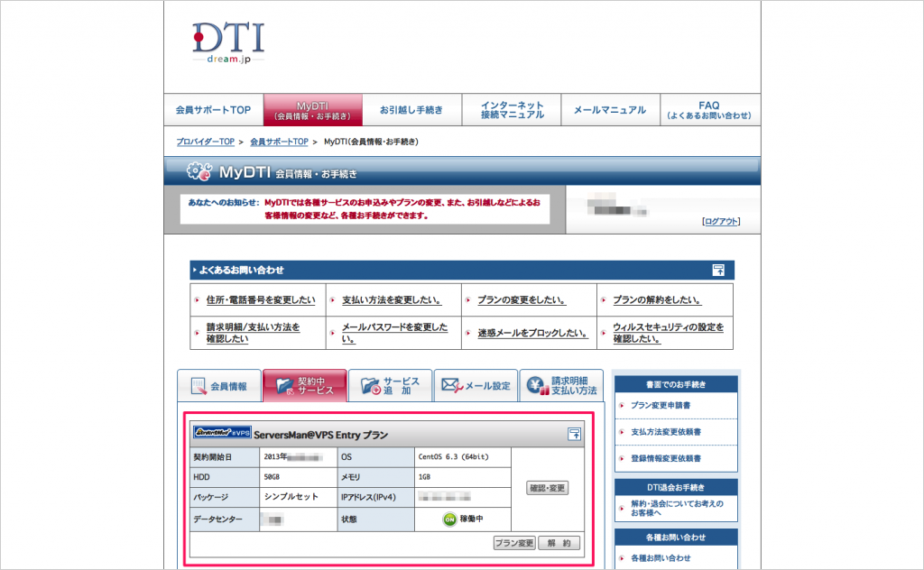Click the シンプルセット package value
Viewport: 924px width, 570px height.
pos(291,497)
